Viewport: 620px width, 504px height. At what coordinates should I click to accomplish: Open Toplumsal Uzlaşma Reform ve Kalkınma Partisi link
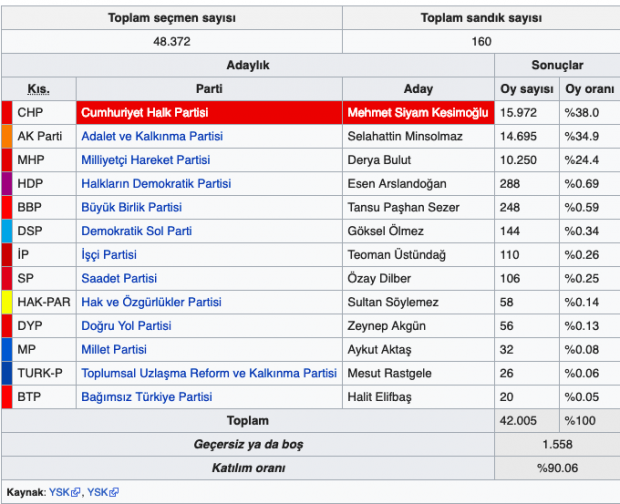click(209, 374)
